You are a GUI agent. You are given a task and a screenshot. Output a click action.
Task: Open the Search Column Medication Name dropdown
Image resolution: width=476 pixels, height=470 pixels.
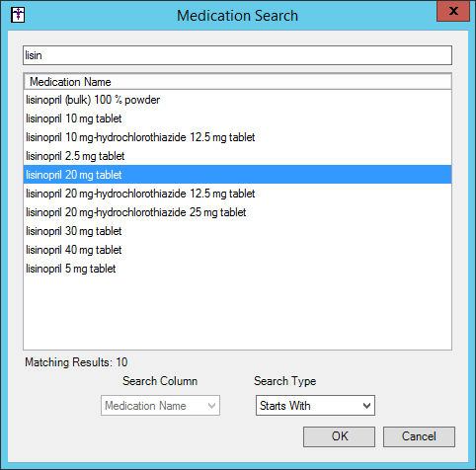[160, 406]
